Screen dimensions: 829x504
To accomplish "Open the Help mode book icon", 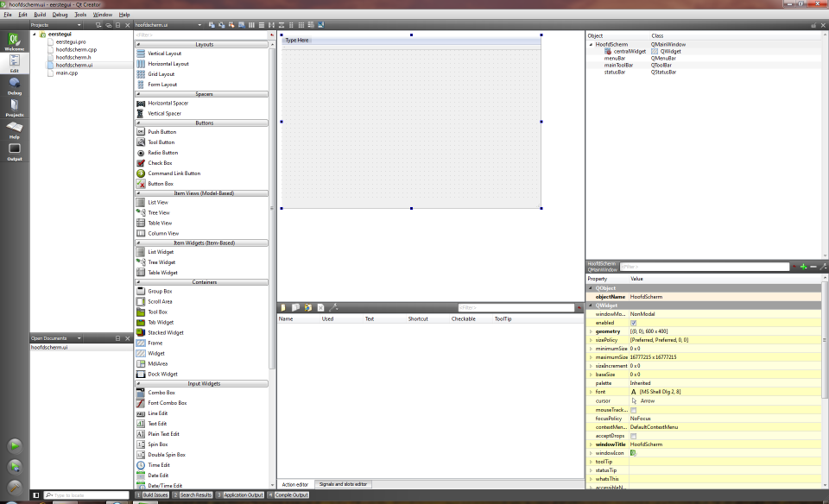I will click(14, 129).
